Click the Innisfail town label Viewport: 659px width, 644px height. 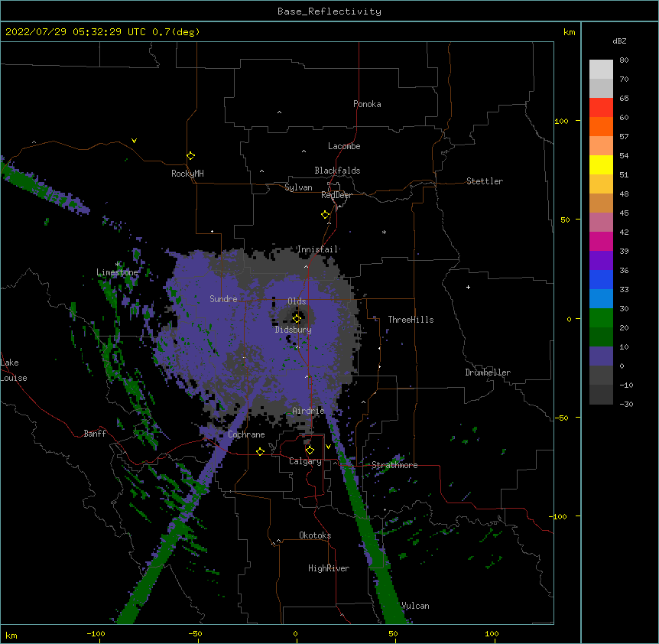(x=317, y=249)
